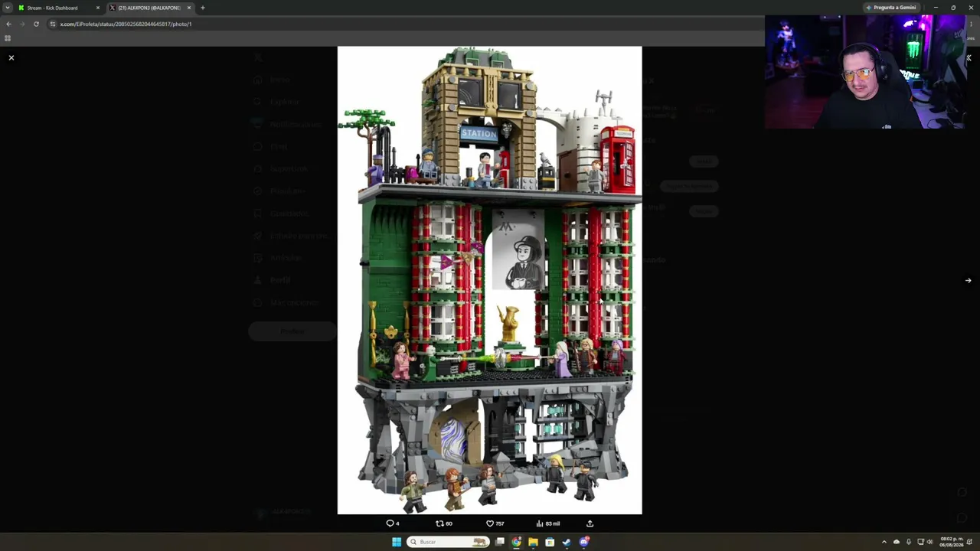980x551 pixels.
Task: Open the apps grid in bookmarks bar
Action: [x=8, y=37]
